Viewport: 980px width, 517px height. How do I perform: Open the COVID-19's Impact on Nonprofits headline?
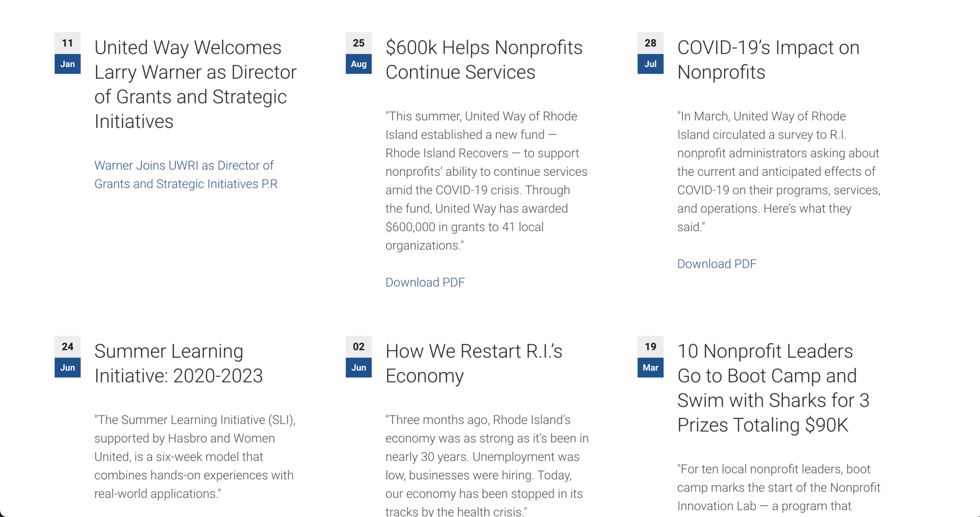point(768,60)
